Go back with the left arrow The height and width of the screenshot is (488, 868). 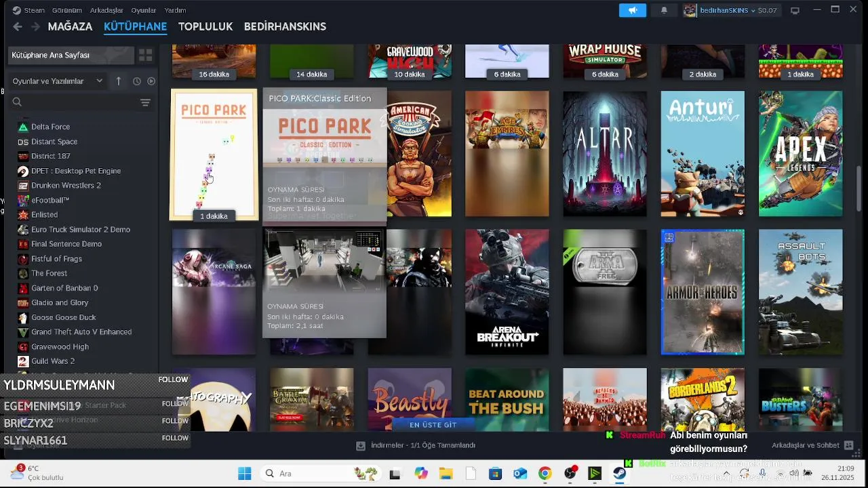[18, 26]
